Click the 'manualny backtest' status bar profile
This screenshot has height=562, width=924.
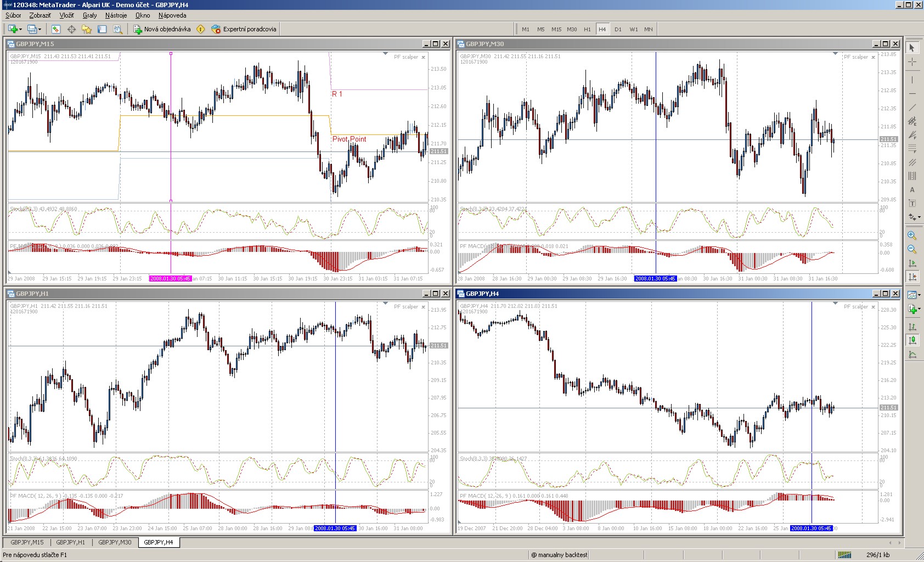pyautogui.click(x=559, y=555)
